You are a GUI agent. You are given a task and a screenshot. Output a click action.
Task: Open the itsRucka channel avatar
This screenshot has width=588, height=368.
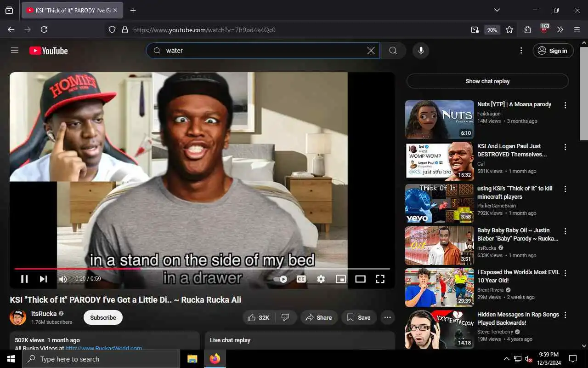(x=18, y=317)
